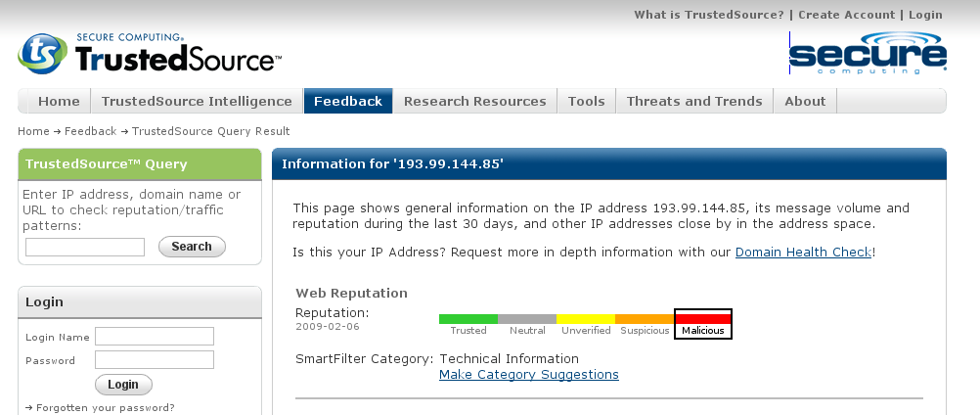The width and height of the screenshot is (980, 415).
Task: Click the Secure Computing logo at right
Action: (x=868, y=53)
